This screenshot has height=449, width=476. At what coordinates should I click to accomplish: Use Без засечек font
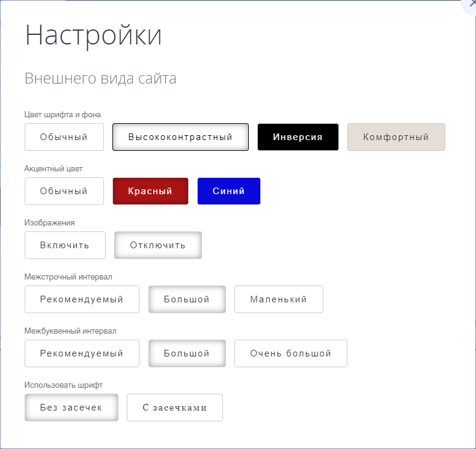[72, 408]
